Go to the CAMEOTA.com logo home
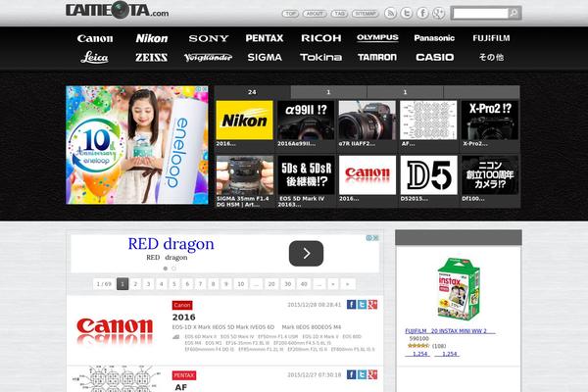 tap(117, 11)
